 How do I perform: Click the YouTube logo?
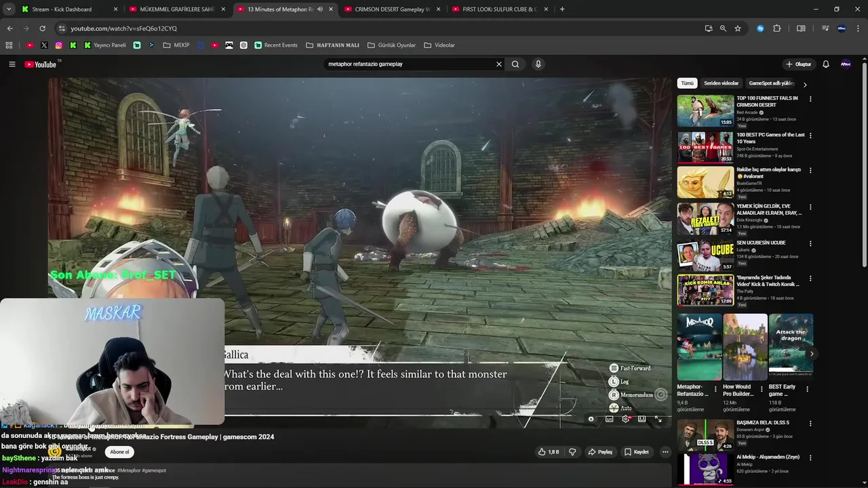41,64
